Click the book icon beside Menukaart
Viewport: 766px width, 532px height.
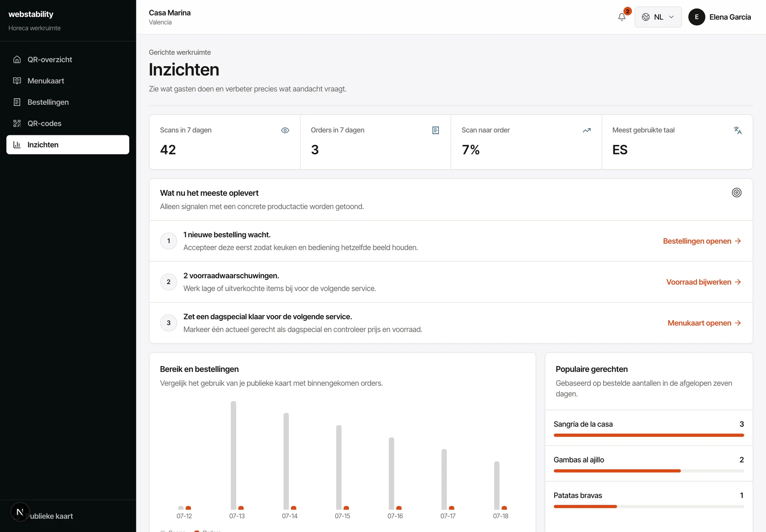pos(17,81)
